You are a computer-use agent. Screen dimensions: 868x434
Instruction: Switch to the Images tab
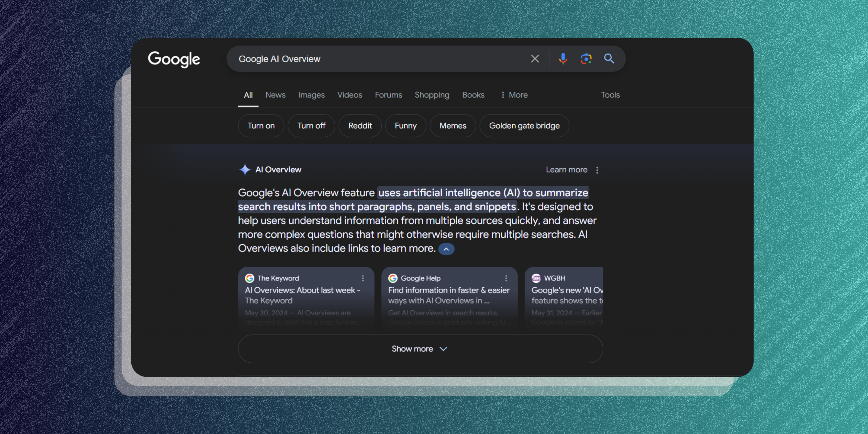(x=311, y=95)
